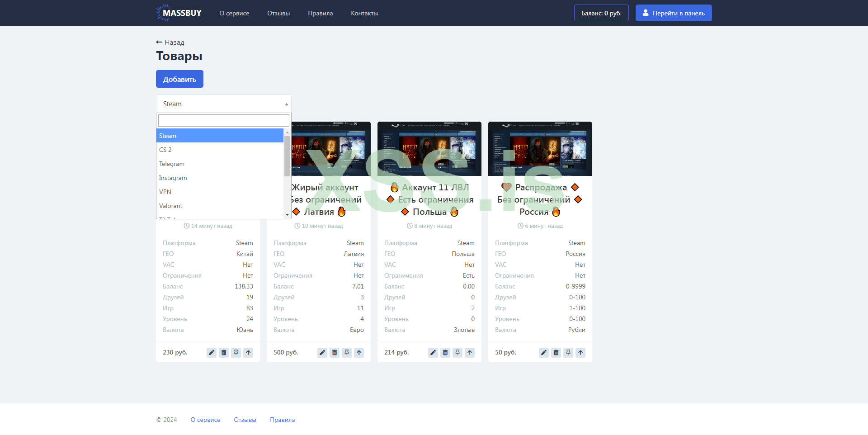
Task: Collapse the Steam category dropdown
Action: pyautogui.click(x=224, y=104)
